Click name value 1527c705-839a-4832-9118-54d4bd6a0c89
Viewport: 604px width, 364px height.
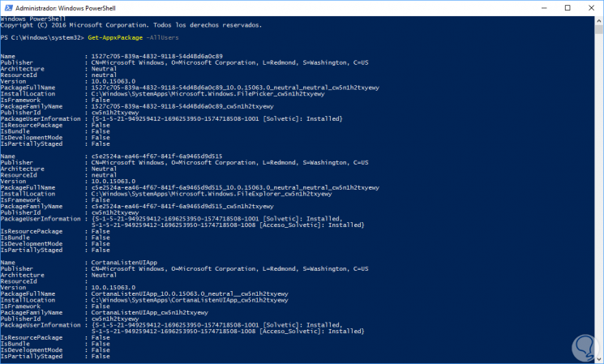point(156,56)
